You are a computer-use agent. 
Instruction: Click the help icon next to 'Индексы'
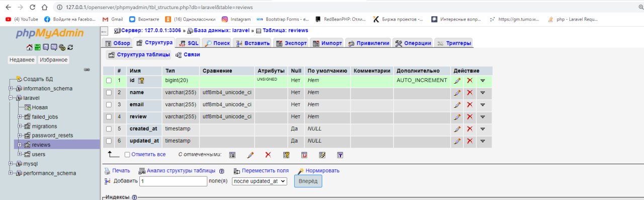134,197
